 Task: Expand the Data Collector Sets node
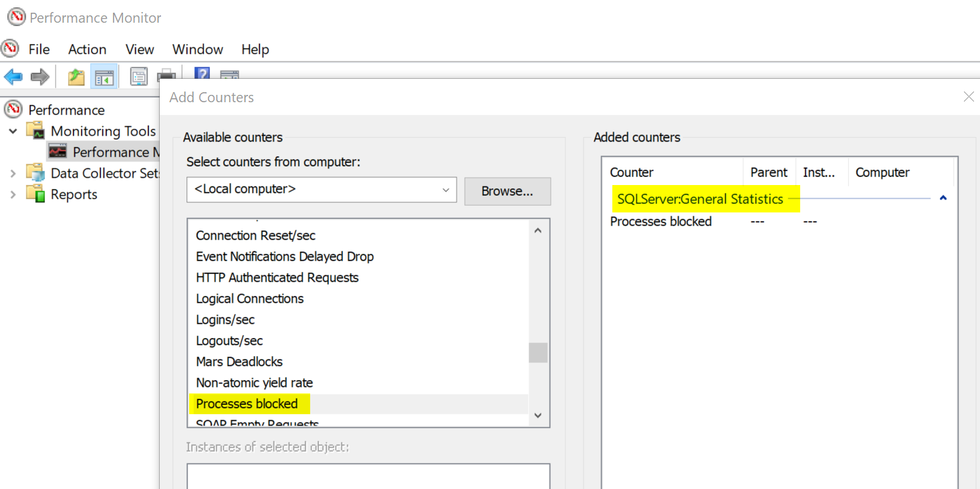(13, 173)
